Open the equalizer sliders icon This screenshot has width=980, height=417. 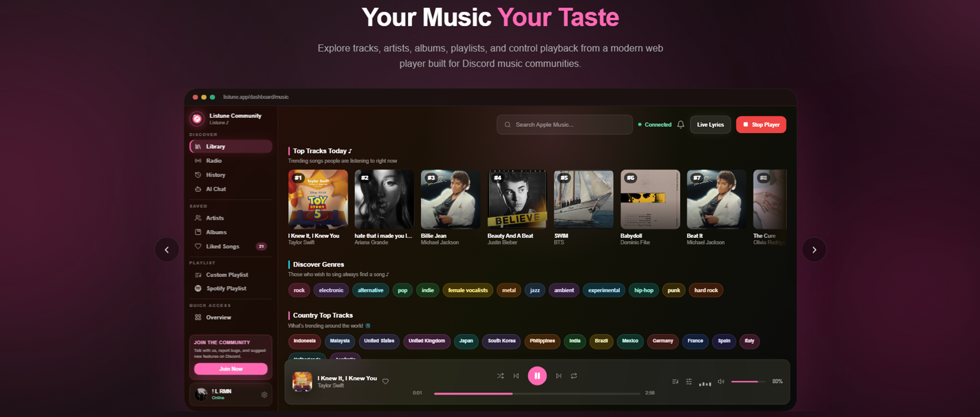point(689,382)
